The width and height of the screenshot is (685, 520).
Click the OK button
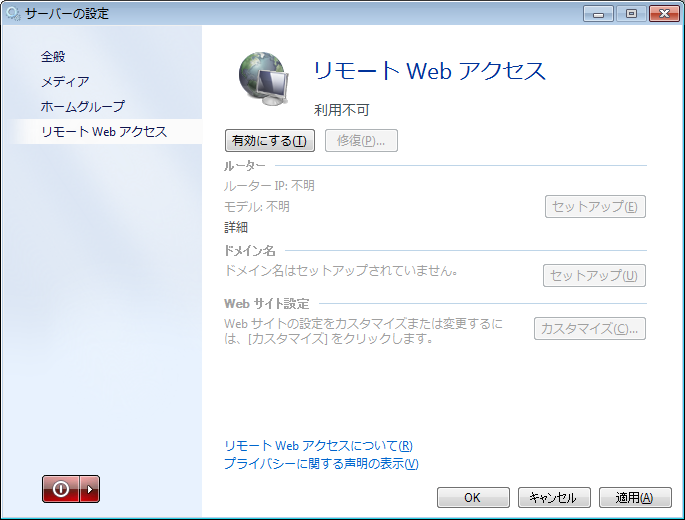[473, 498]
